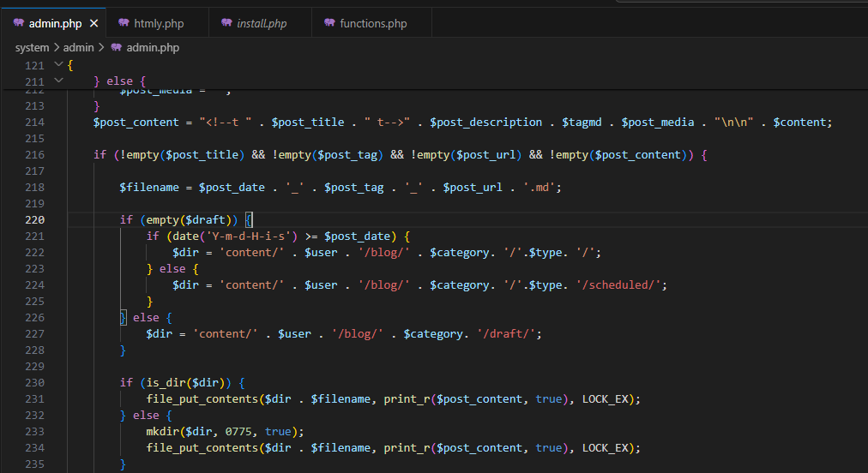868x473 pixels.
Task: Click line number 220 in gutter
Action: point(33,219)
